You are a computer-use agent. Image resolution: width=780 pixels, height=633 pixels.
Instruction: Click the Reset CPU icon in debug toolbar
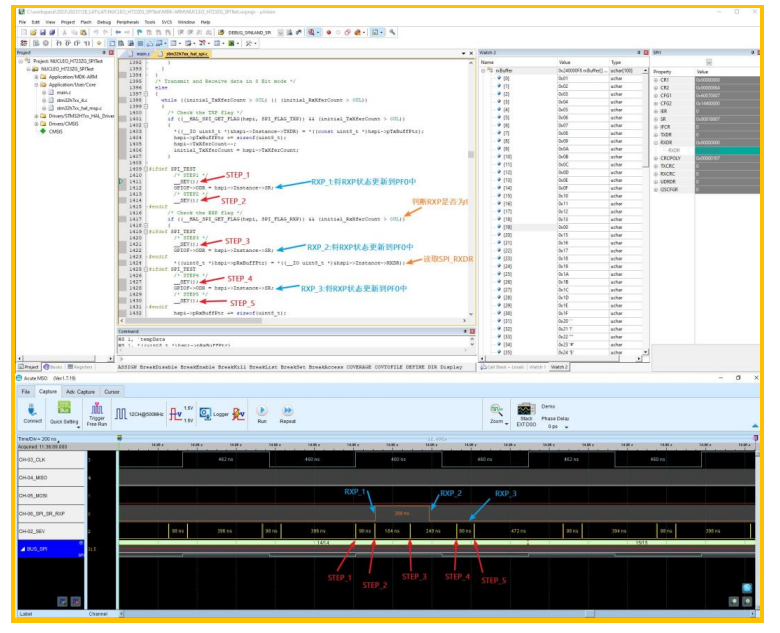coord(23,43)
